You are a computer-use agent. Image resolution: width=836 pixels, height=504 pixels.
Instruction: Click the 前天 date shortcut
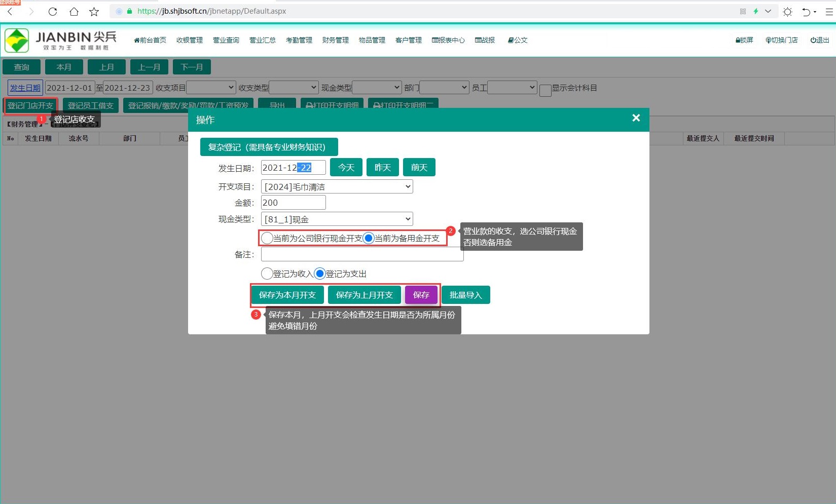(419, 167)
